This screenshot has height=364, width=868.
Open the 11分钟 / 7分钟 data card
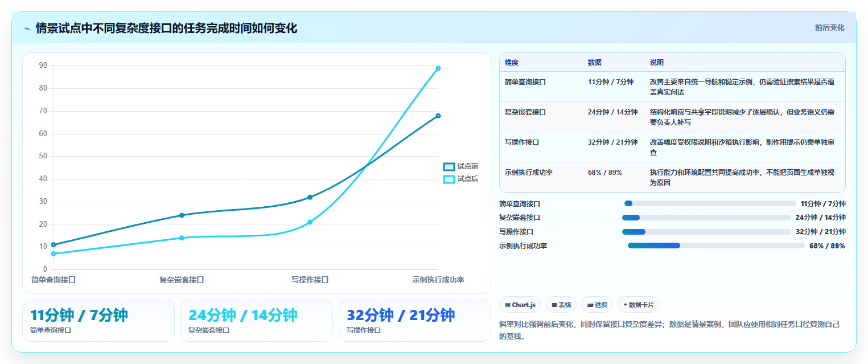[98, 321]
